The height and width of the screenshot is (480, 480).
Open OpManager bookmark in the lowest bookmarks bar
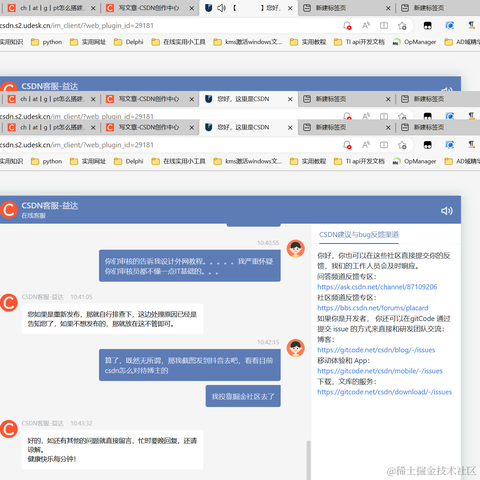click(x=414, y=161)
